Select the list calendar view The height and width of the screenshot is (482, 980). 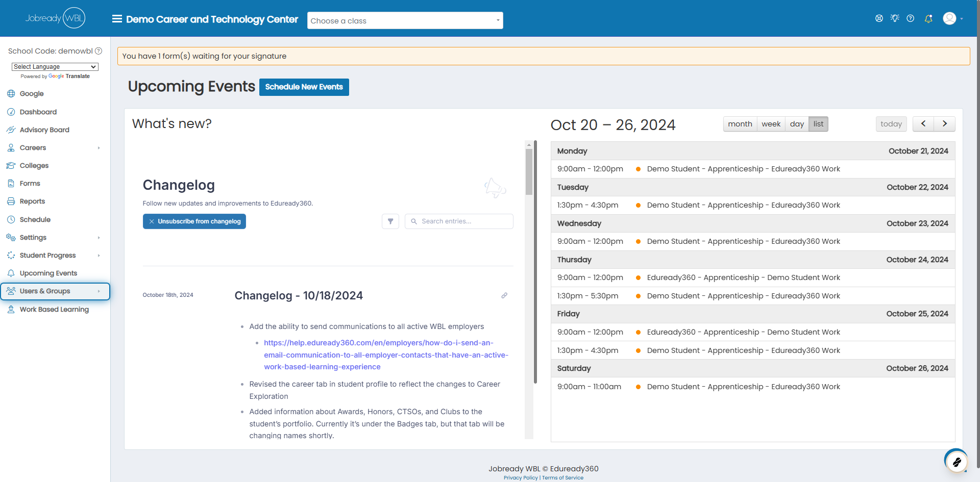[x=818, y=124]
